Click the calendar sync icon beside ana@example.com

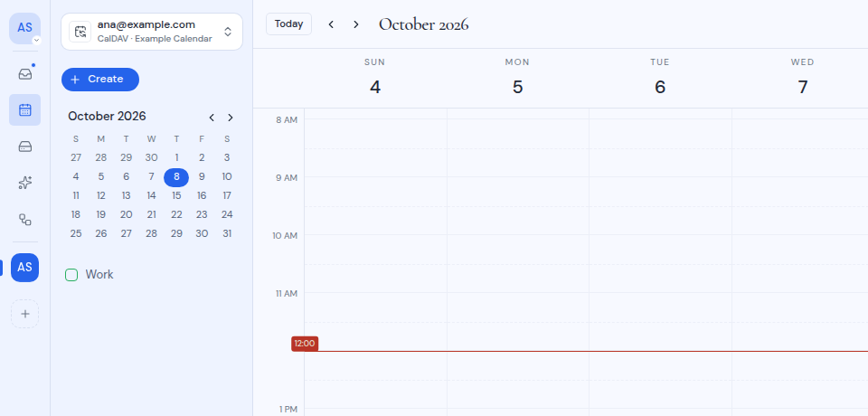(x=80, y=32)
